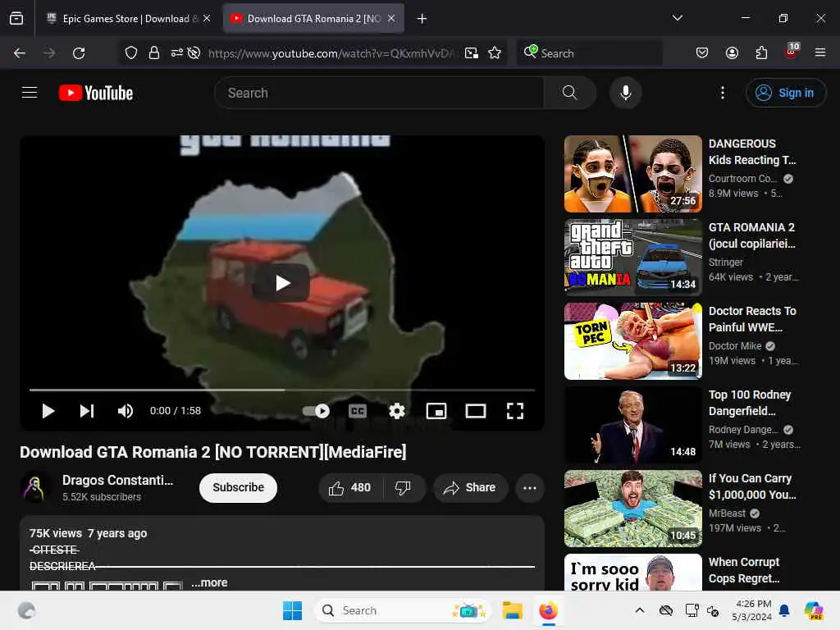Screen dimensions: 840x630
Task: Open Windows Start menu
Action: click(x=293, y=610)
